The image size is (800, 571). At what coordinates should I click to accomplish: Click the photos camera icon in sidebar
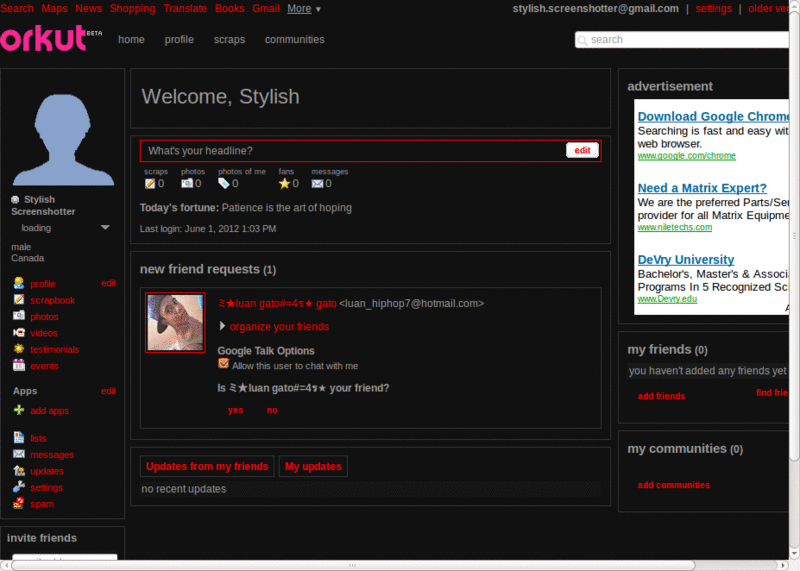coord(19,316)
